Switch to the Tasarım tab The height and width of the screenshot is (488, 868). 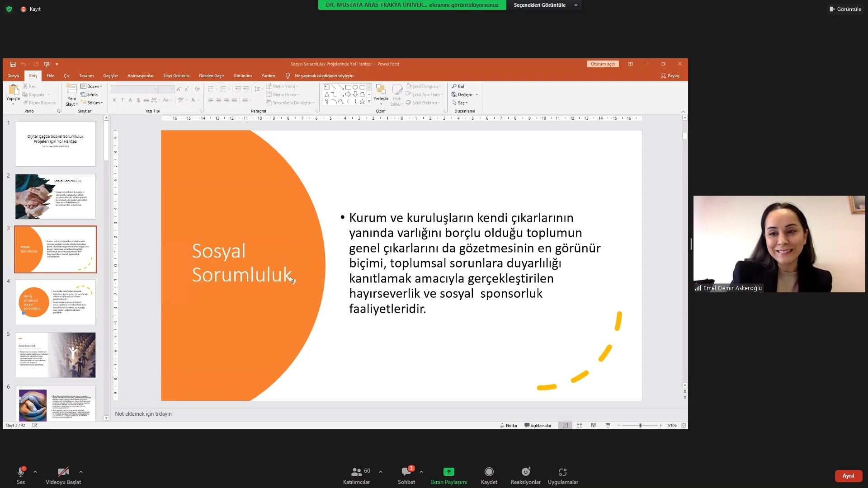click(86, 76)
